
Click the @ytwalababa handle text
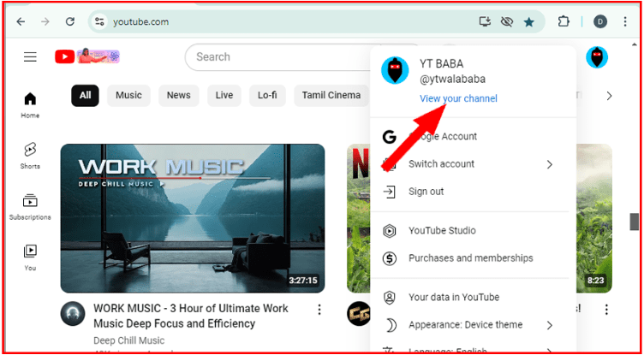(452, 79)
